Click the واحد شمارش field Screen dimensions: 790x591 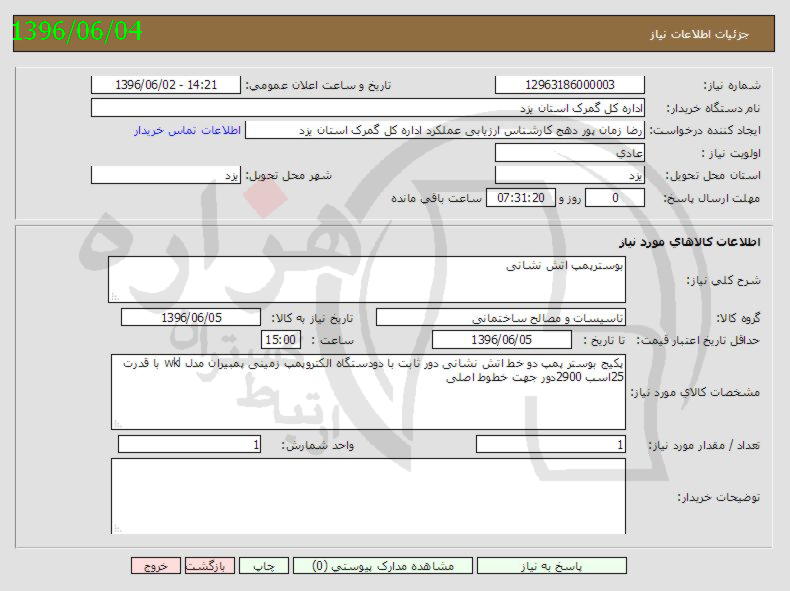point(189,444)
